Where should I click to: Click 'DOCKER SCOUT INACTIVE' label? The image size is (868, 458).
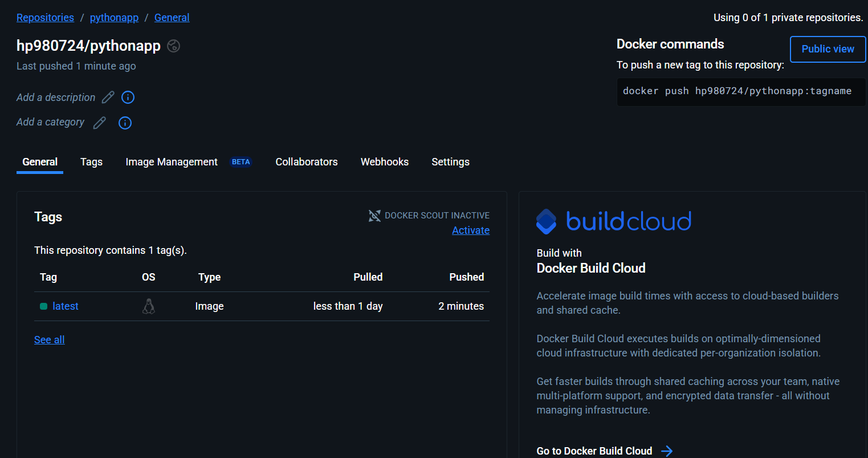pos(437,216)
